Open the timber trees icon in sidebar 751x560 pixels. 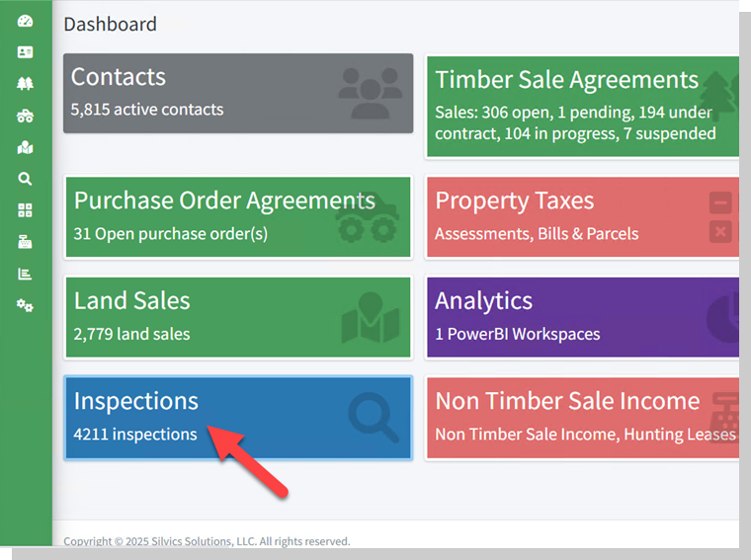coord(25,84)
